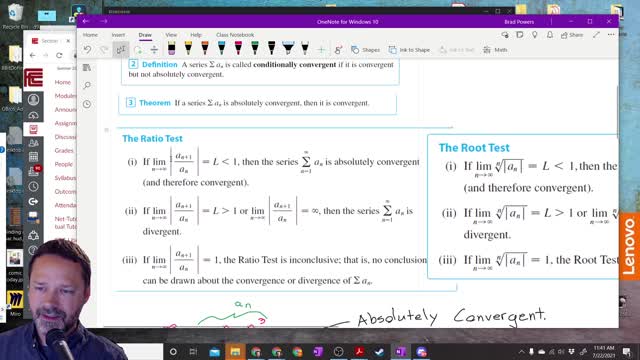The height and width of the screenshot is (360, 640).
Task: Pick the black pen
Action: pyautogui.click(x=272, y=48)
